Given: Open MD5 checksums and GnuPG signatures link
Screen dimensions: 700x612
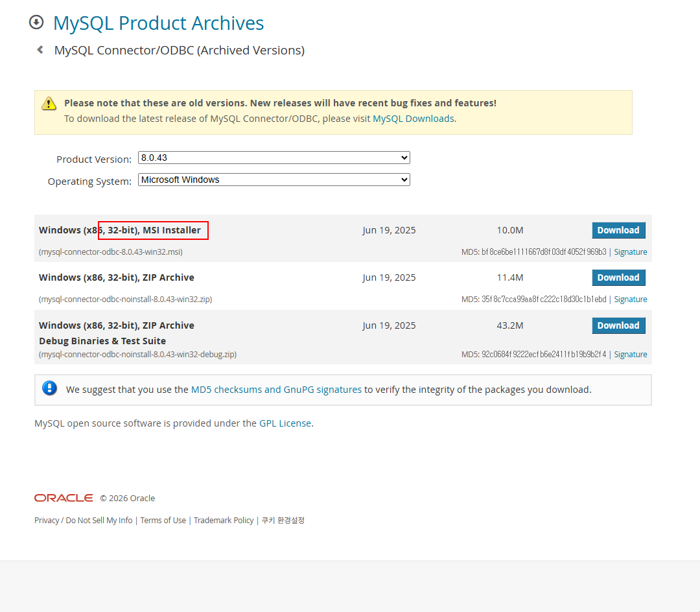Looking at the screenshot, I should tap(276, 389).
